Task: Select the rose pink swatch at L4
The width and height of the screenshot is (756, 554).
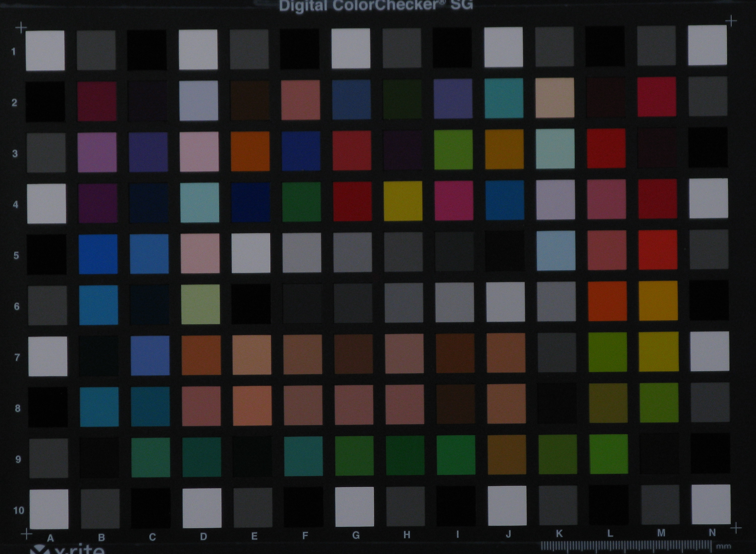Action: (606, 199)
